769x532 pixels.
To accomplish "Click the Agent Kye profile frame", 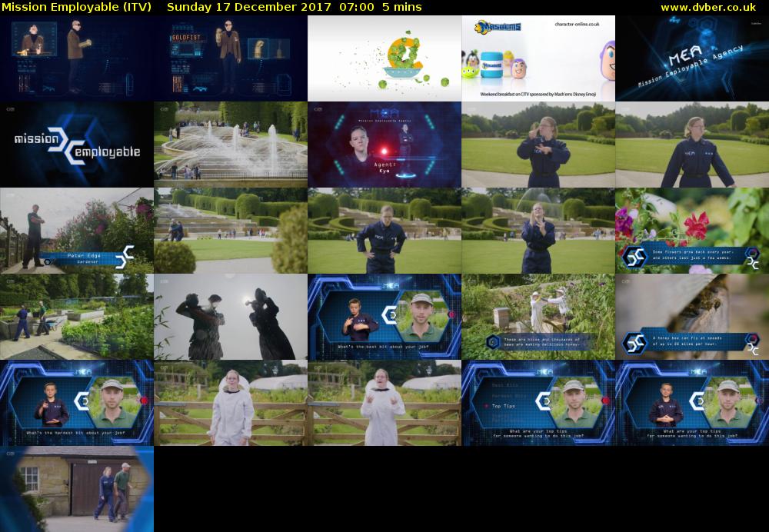I will pyautogui.click(x=384, y=145).
